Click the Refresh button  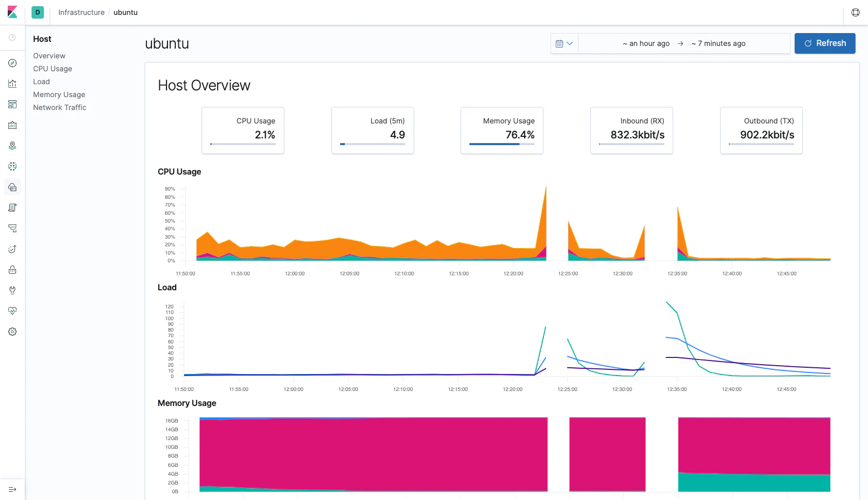[x=825, y=43]
